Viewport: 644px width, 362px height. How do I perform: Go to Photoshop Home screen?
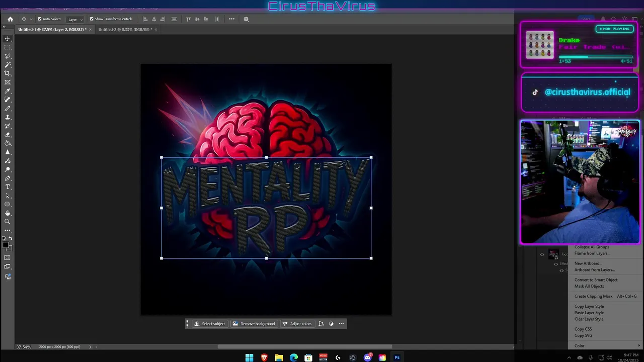(x=10, y=19)
